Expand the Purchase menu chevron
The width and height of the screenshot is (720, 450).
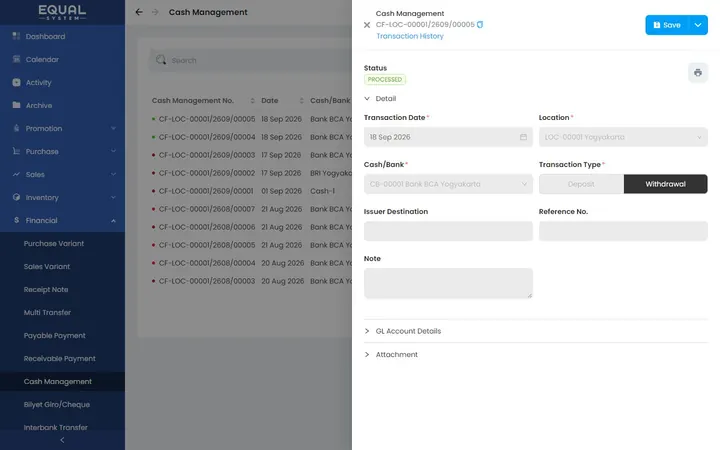coord(113,151)
